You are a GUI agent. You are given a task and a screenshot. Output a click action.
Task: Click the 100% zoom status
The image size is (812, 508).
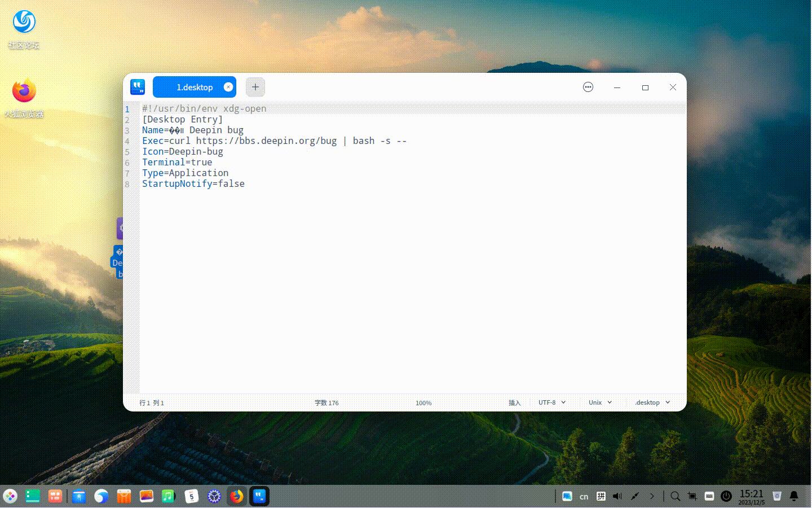[x=423, y=403]
